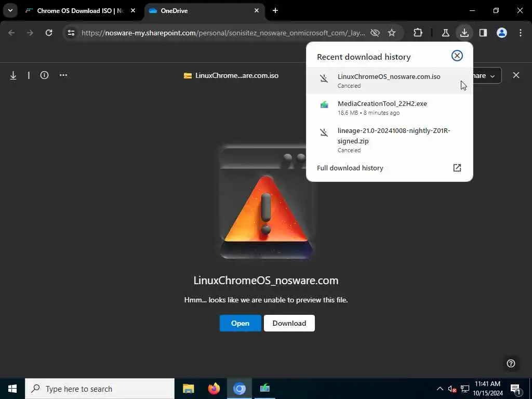Viewport: 532px width, 399px height.
Task: Reload the current page
Action: coord(49,33)
